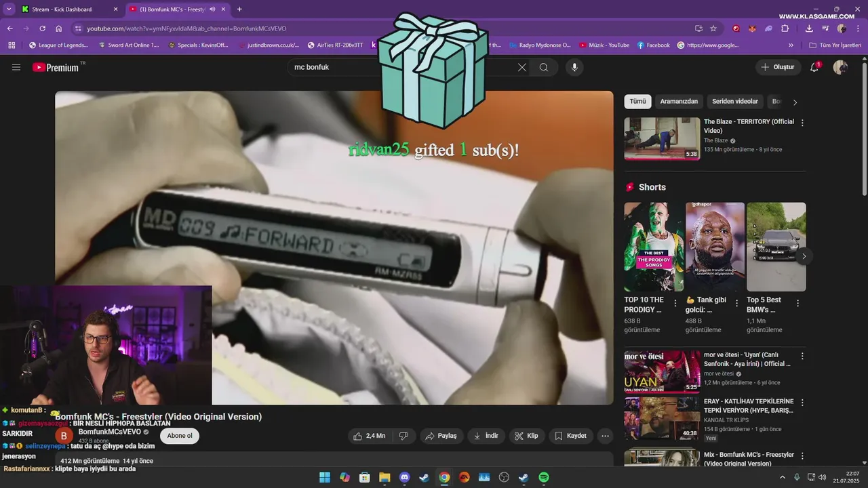The height and width of the screenshot is (488, 868).
Task: Open The Blaze - TERRITORY thumbnail
Action: [663, 139]
